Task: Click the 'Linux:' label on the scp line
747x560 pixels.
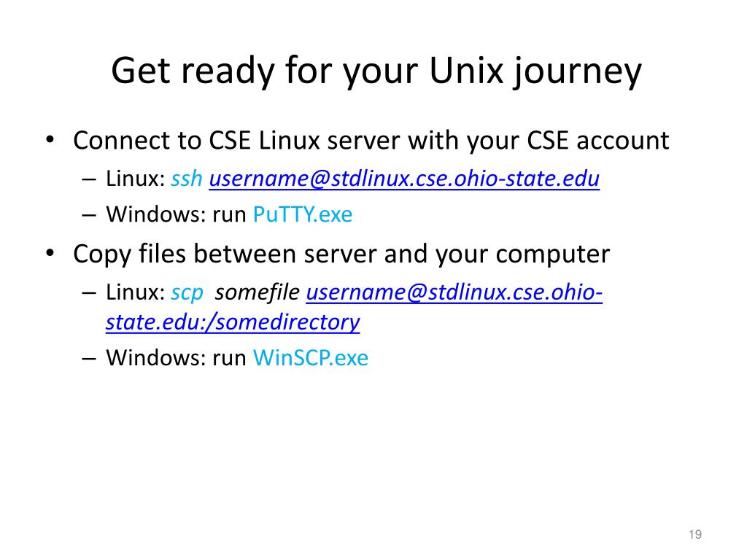Action: tap(135, 292)
